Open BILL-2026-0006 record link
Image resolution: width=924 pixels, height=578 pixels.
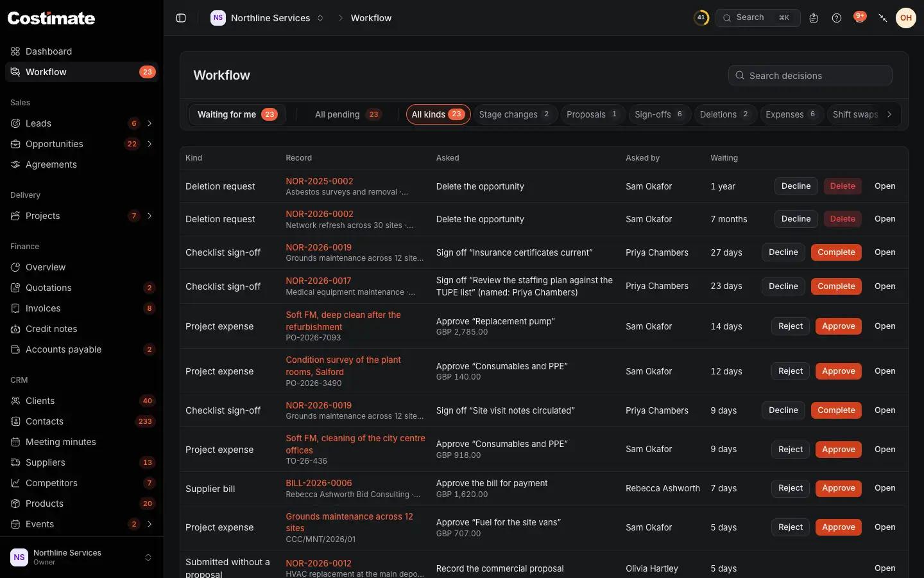click(319, 483)
